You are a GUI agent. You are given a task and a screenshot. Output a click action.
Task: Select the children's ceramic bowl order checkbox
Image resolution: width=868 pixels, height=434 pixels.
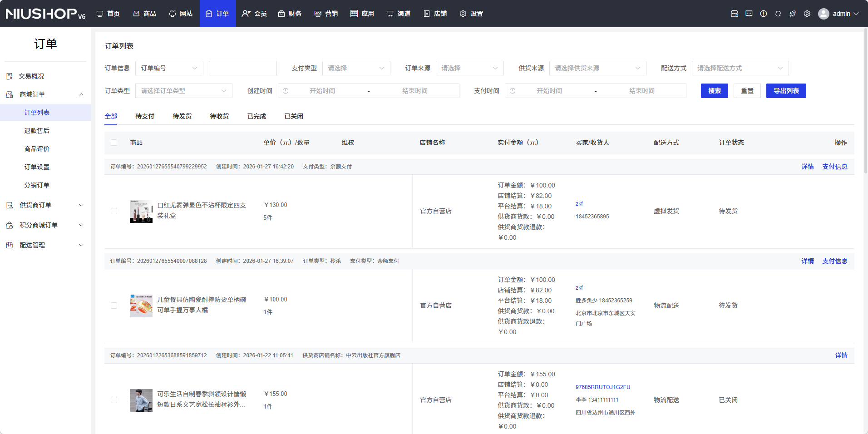[114, 306]
